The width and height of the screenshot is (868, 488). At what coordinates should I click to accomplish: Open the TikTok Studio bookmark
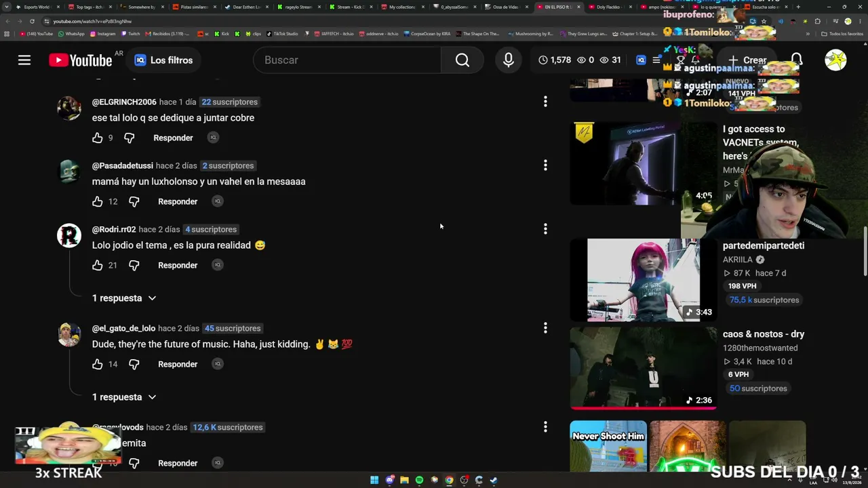(282, 34)
